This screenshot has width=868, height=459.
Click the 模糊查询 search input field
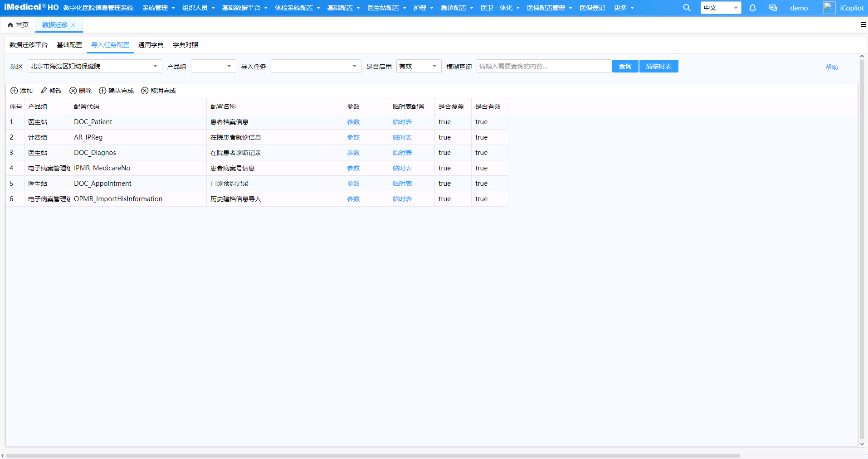(x=543, y=66)
